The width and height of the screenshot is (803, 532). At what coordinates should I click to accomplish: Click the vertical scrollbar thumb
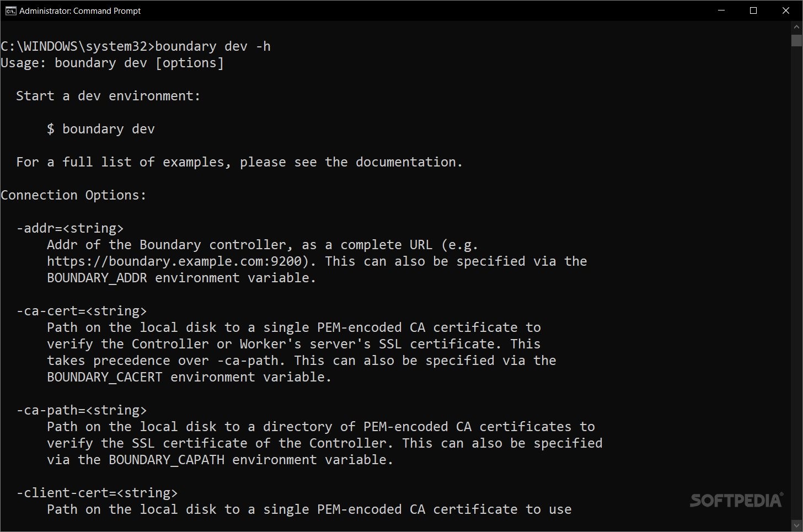pyautogui.click(x=796, y=40)
